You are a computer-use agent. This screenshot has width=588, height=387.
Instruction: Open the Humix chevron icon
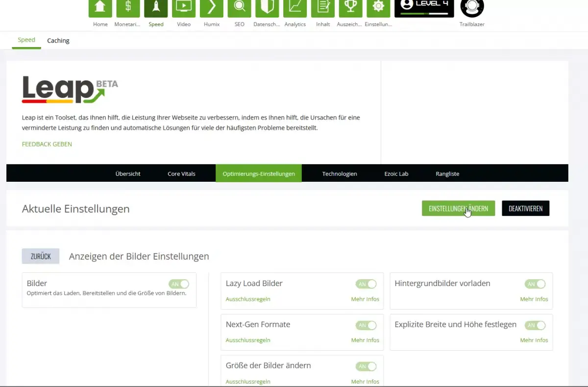(x=212, y=8)
